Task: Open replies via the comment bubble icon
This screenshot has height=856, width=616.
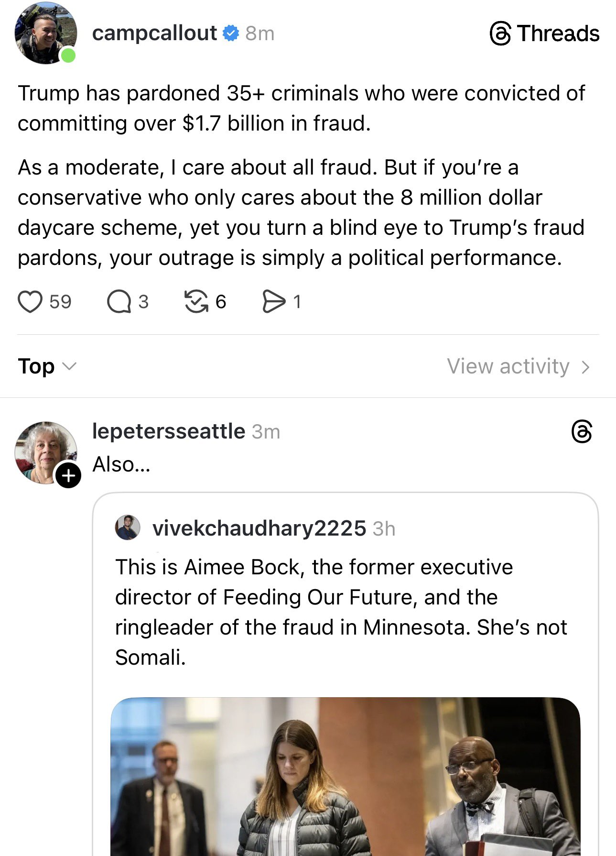Action: tap(119, 302)
